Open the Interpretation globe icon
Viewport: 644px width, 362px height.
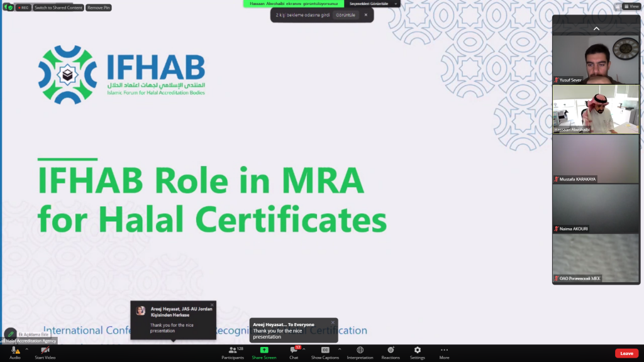[360, 350]
